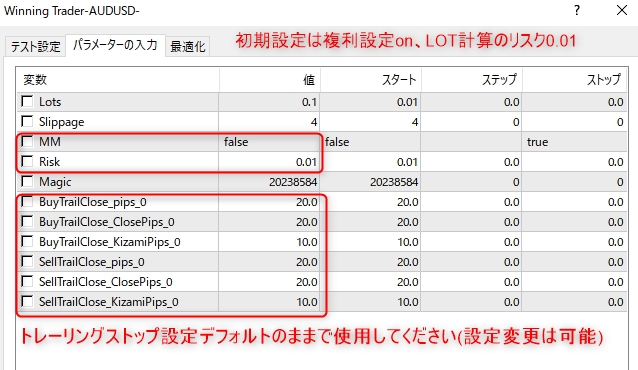
Task: Select the Slippage value cell
Action: tap(269, 122)
